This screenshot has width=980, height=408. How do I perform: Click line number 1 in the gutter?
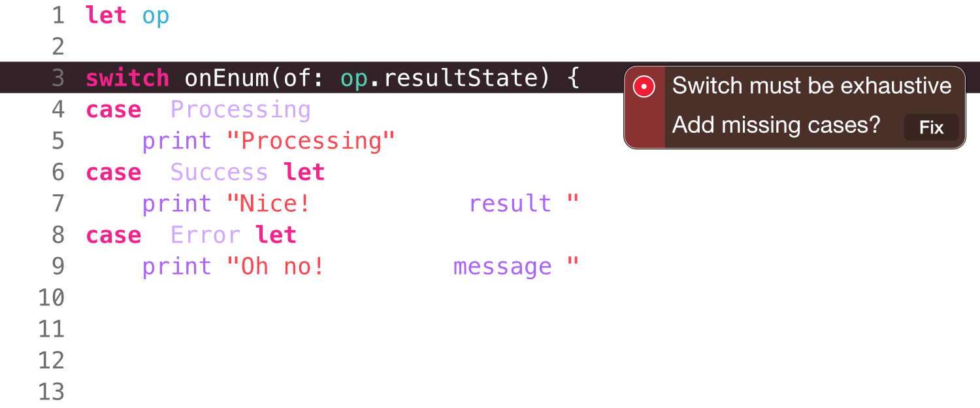[58, 15]
